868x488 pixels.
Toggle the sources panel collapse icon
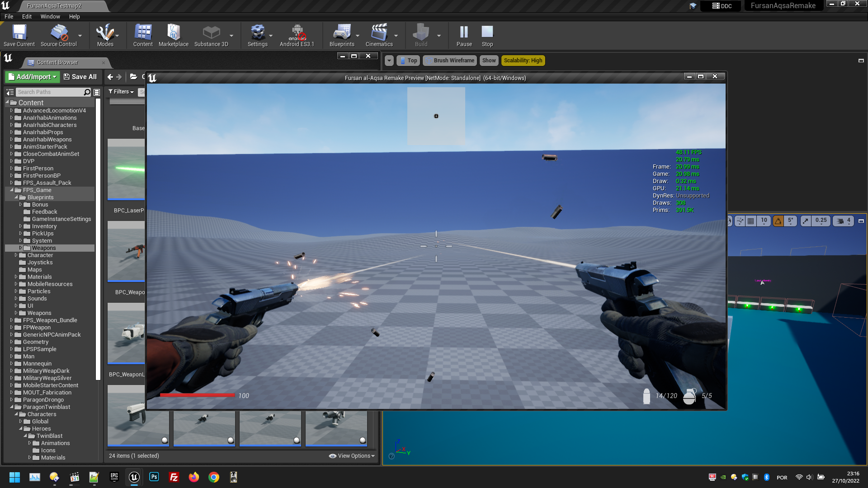coord(10,92)
